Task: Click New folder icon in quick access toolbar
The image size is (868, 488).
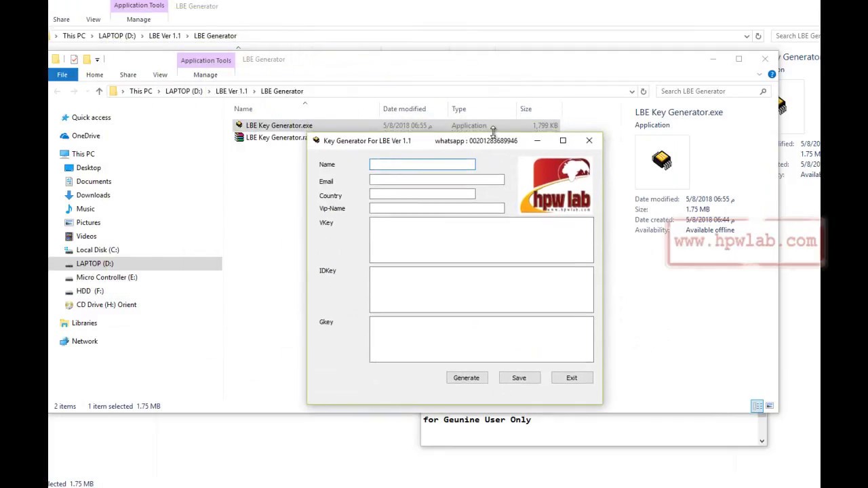Action: (x=87, y=60)
